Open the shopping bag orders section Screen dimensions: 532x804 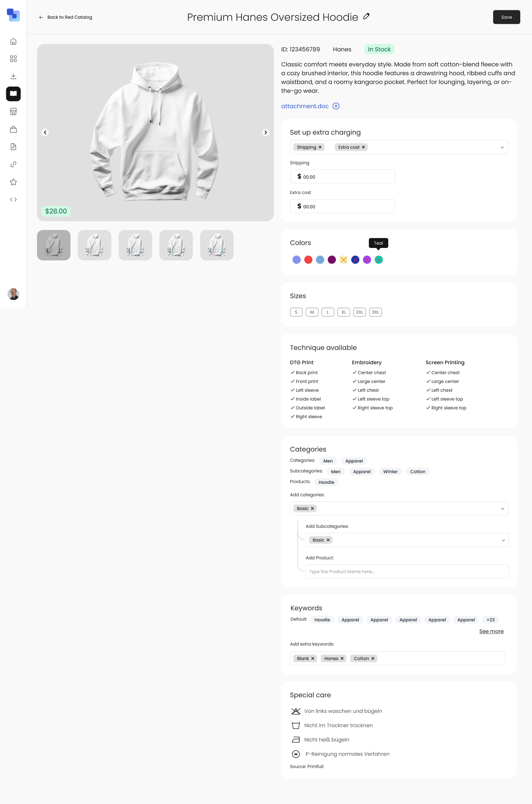click(x=13, y=129)
